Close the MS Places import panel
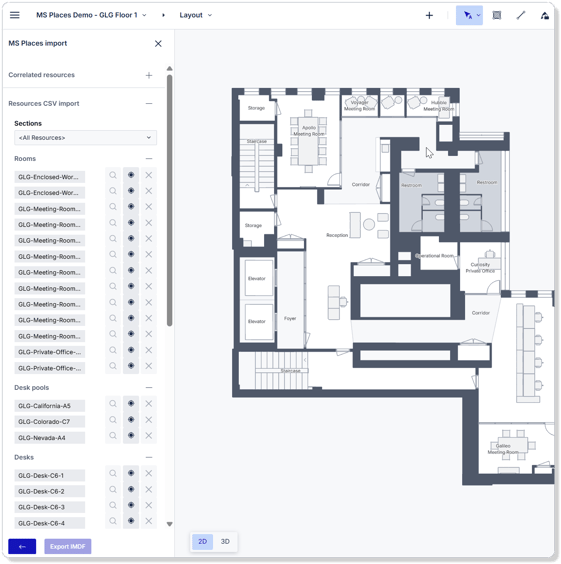The image size is (561, 564). (158, 44)
